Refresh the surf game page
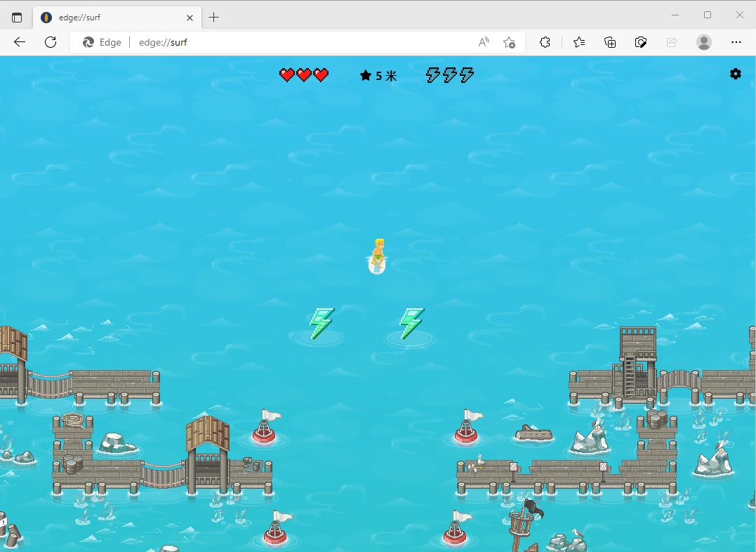Viewport: 756px width, 552px height. click(51, 42)
